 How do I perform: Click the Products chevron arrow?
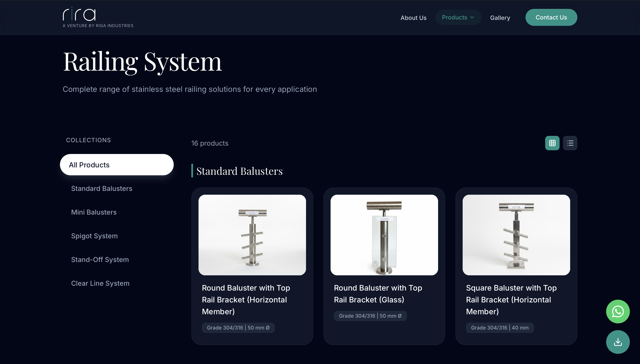pos(472,18)
